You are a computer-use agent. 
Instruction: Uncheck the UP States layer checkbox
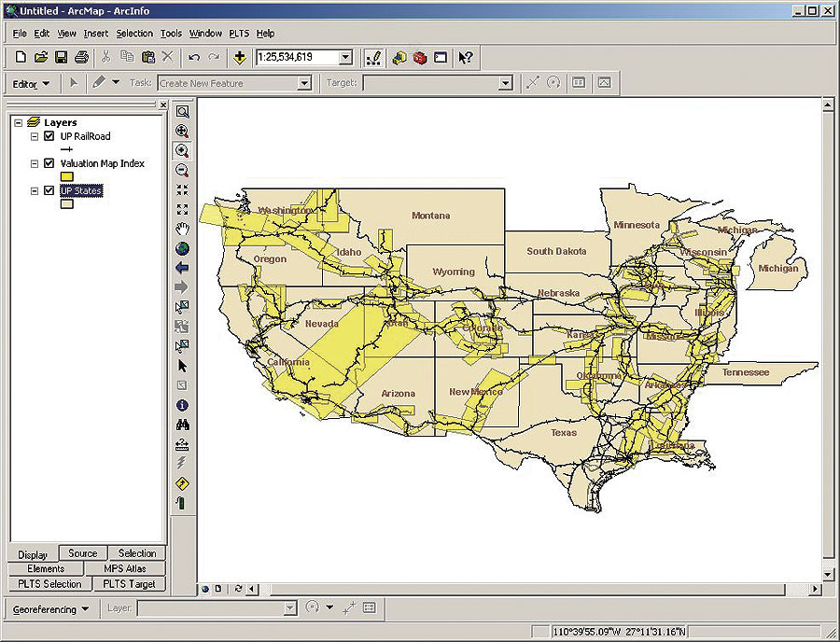[49, 190]
